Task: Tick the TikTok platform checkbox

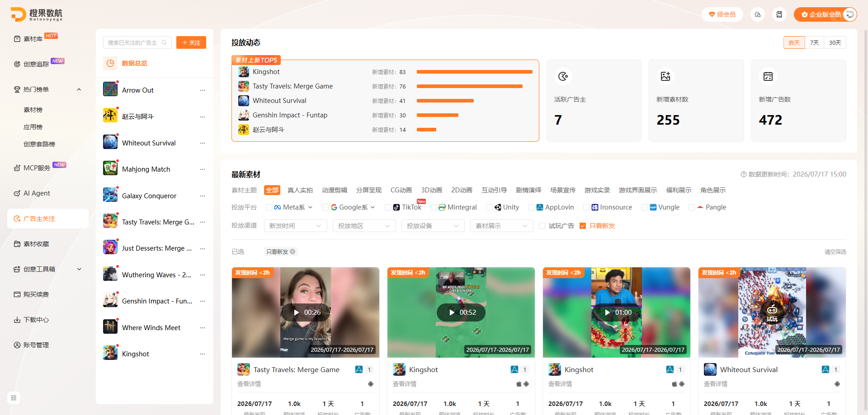Action: click(388, 207)
